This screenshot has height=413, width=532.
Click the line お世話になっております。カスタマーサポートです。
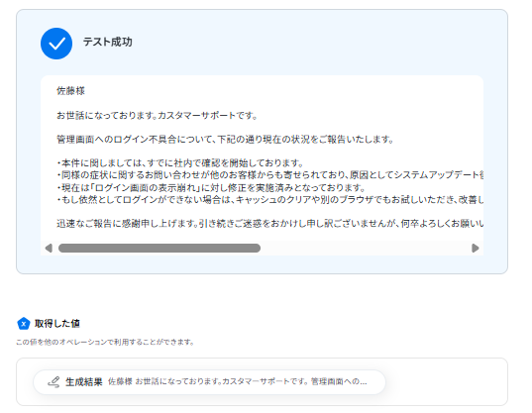[x=157, y=116]
